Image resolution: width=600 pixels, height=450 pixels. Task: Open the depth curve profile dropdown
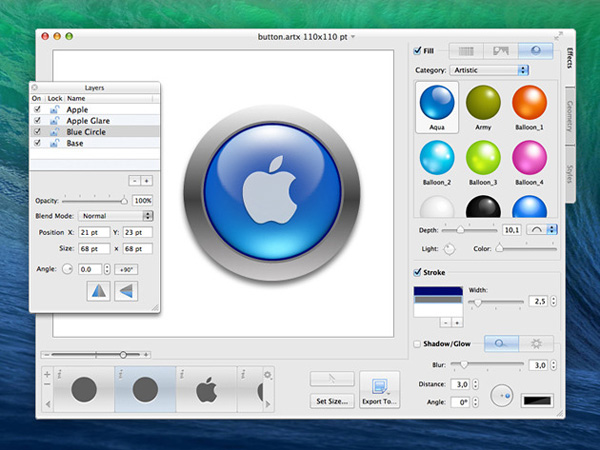click(541, 230)
